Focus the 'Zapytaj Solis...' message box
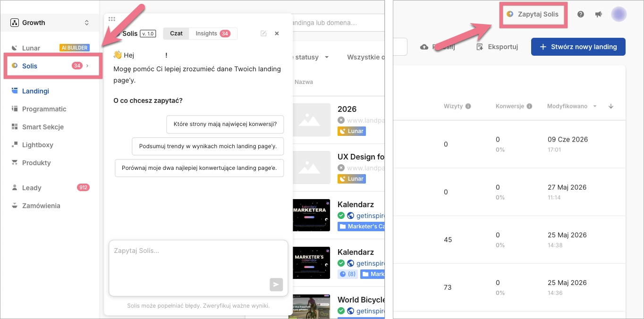This screenshot has width=644, height=319. [x=198, y=268]
